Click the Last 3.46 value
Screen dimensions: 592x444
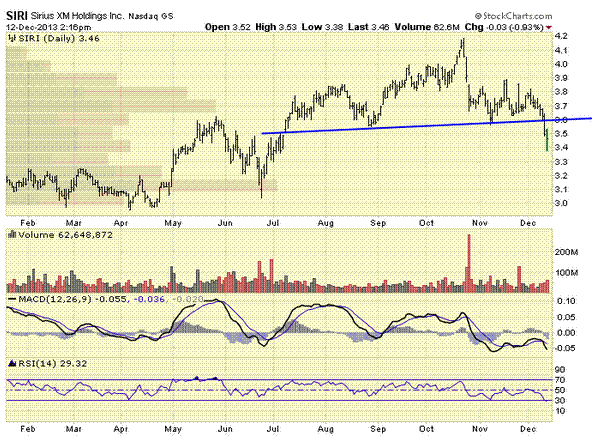click(x=369, y=27)
